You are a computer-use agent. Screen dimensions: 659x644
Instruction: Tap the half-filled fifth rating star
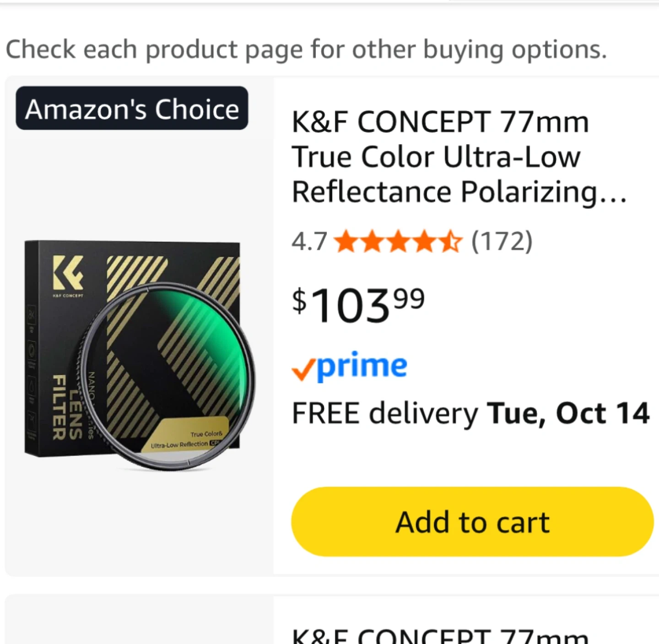click(x=451, y=242)
